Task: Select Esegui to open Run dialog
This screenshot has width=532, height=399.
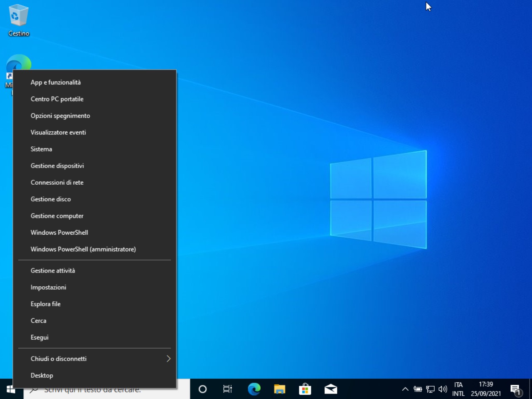Action: 95,337
